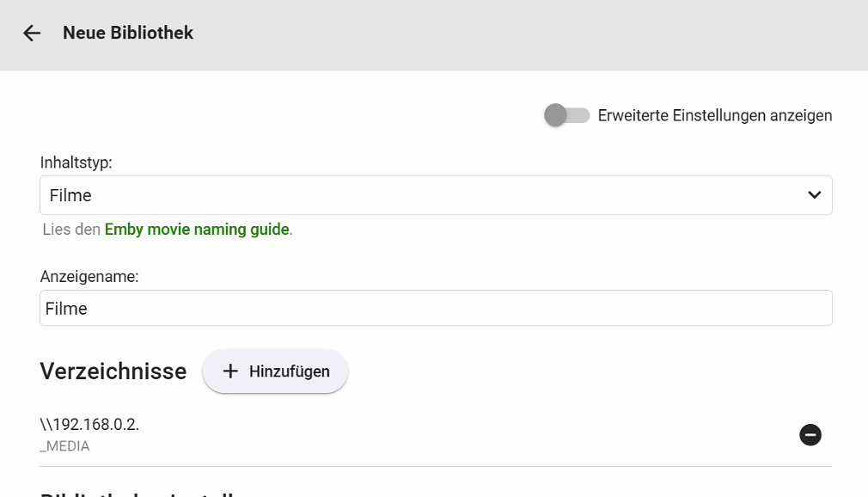Expand Inhaltstyp via its chevron arrow
Screen dimensions: 868x497
(814, 195)
